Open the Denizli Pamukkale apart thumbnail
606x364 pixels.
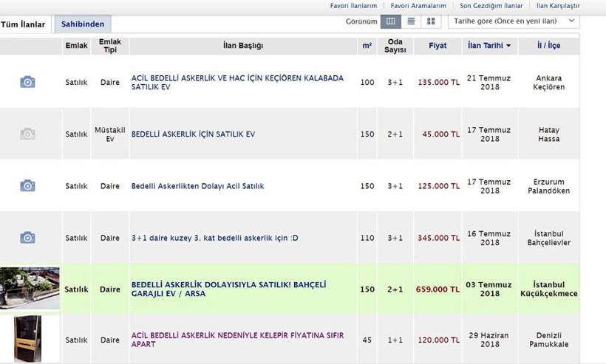click(x=28, y=339)
